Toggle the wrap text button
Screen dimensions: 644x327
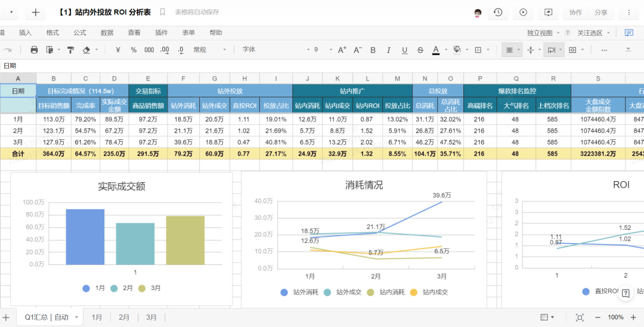[x=551, y=49]
